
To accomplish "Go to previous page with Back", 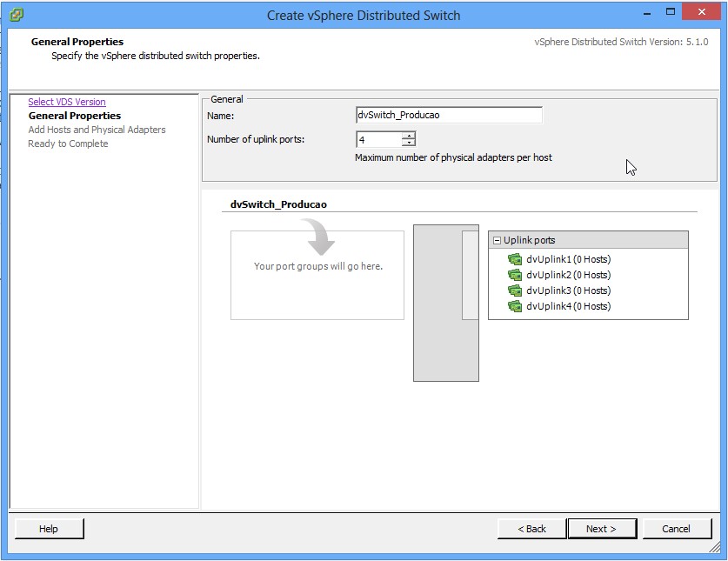I will pyautogui.click(x=531, y=529).
